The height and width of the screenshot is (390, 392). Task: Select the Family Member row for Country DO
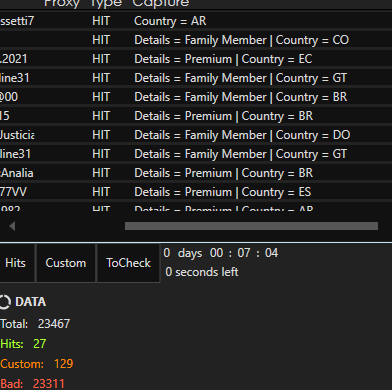click(196, 135)
